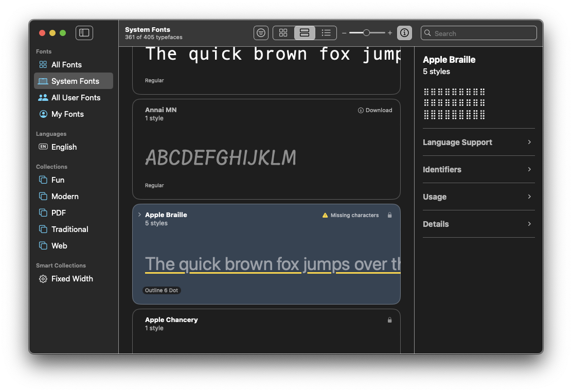Select English language in sidebar
The height and width of the screenshot is (392, 572).
pyautogui.click(x=74, y=147)
